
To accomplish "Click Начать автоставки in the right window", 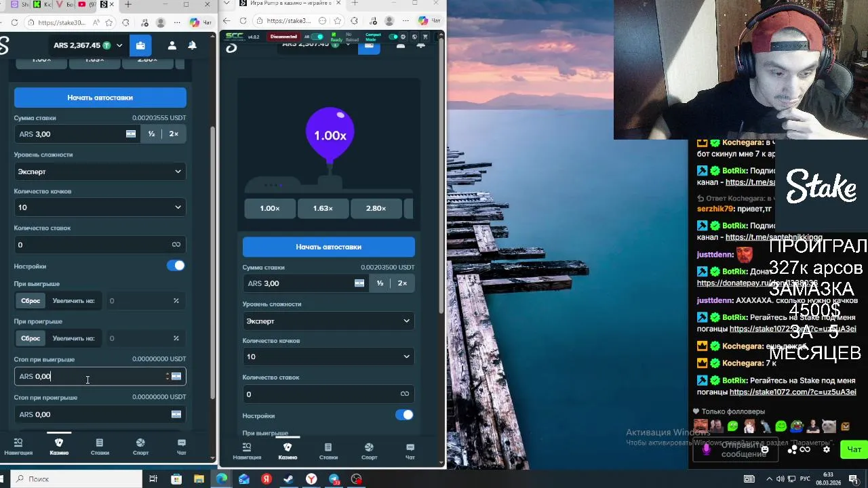I will pos(328,247).
